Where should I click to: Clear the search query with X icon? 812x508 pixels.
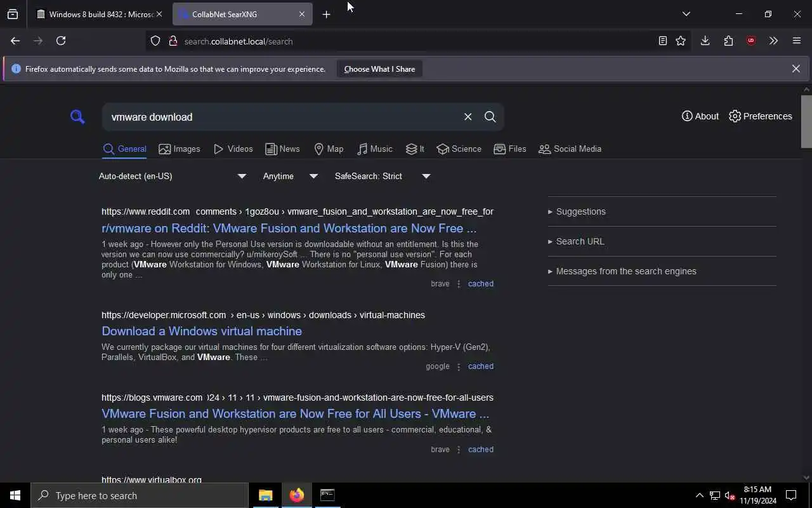[468, 117]
